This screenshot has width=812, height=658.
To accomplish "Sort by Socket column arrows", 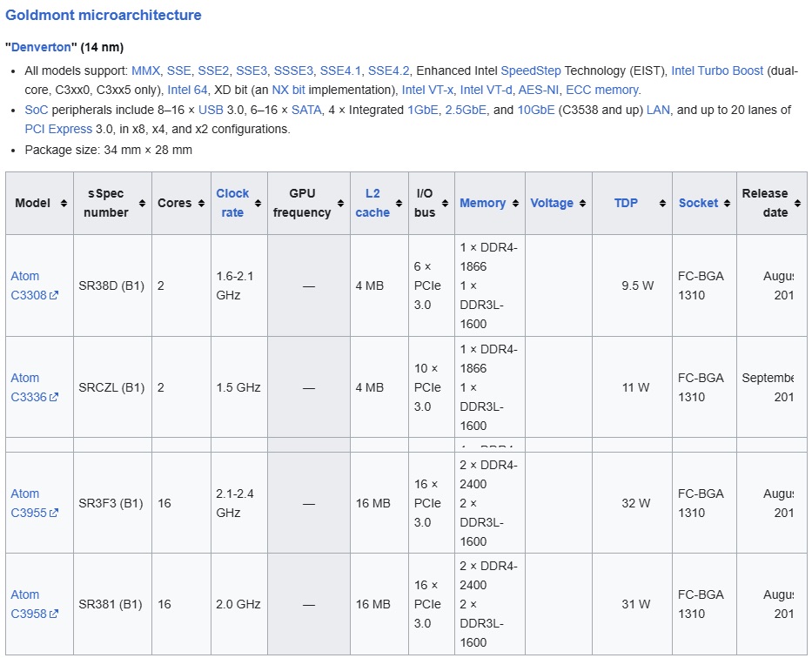I will [x=727, y=203].
